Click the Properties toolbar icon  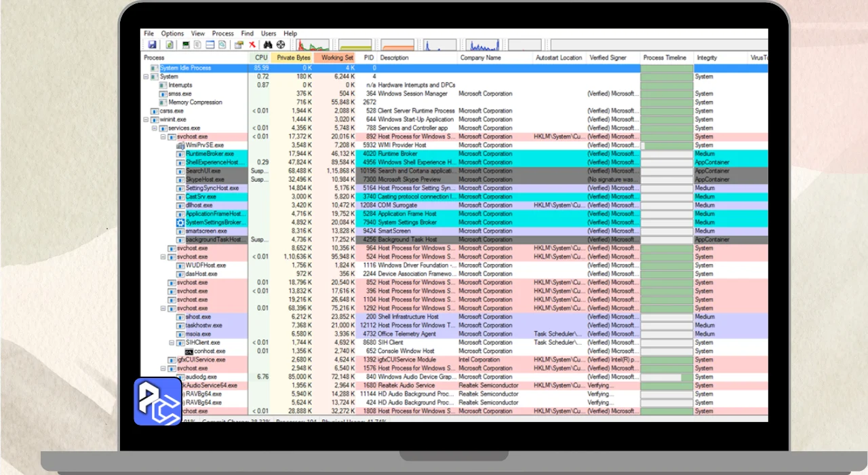pyautogui.click(x=239, y=45)
